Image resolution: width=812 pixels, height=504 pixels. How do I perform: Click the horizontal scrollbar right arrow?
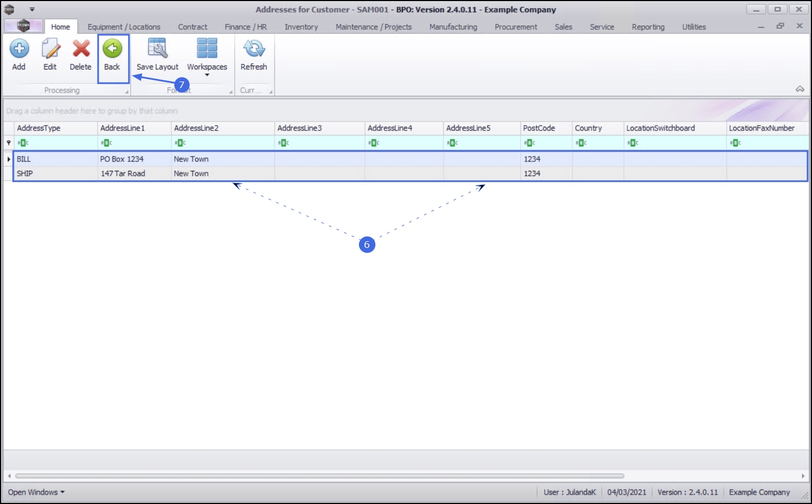pos(803,476)
